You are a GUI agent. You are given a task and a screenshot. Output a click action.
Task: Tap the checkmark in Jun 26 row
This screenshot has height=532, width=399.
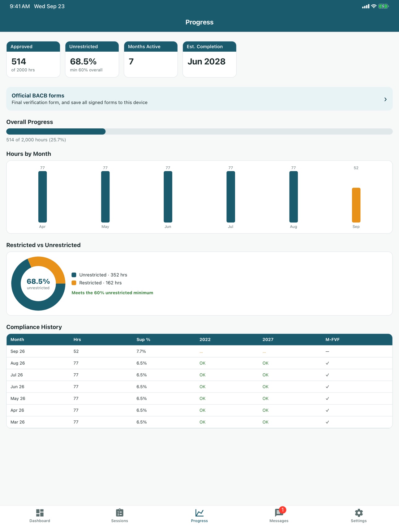327,387
